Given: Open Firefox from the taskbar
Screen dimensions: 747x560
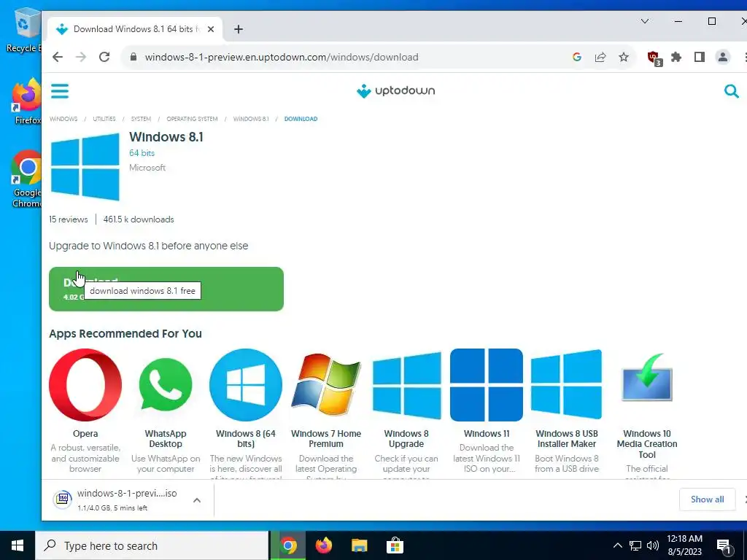Looking at the screenshot, I should coord(324,545).
